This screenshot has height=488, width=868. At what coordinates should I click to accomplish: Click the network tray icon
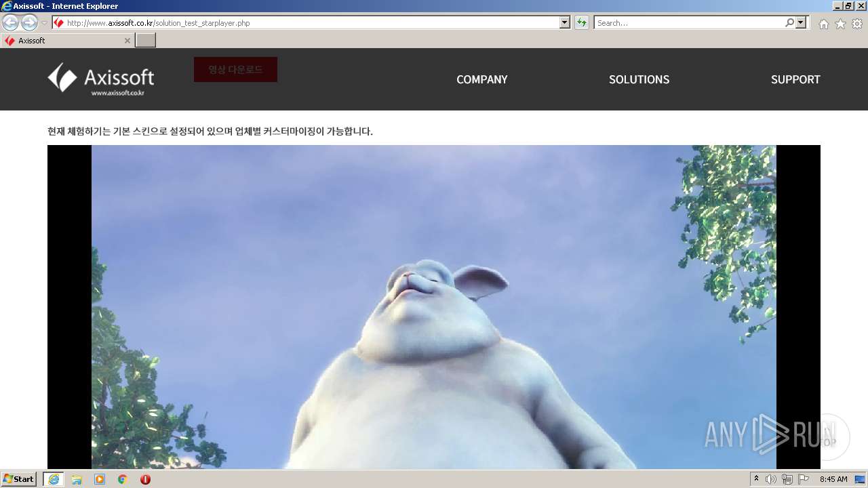[x=787, y=479]
